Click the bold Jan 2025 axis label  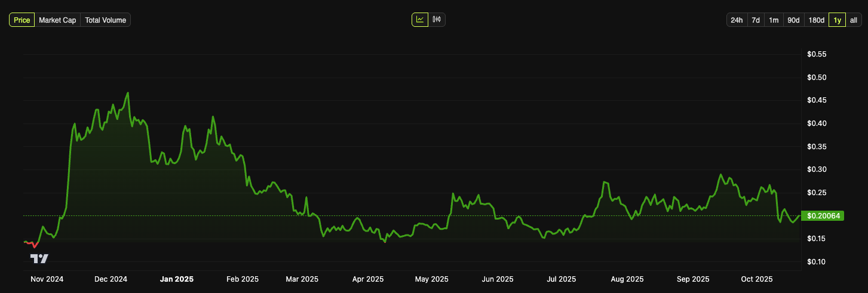click(177, 279)
